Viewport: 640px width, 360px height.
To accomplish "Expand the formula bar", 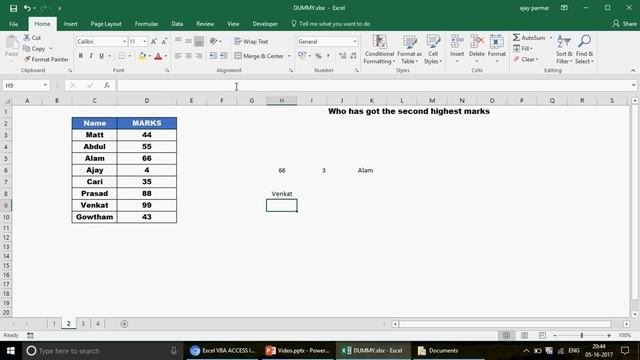I will [x=633, y=85].
